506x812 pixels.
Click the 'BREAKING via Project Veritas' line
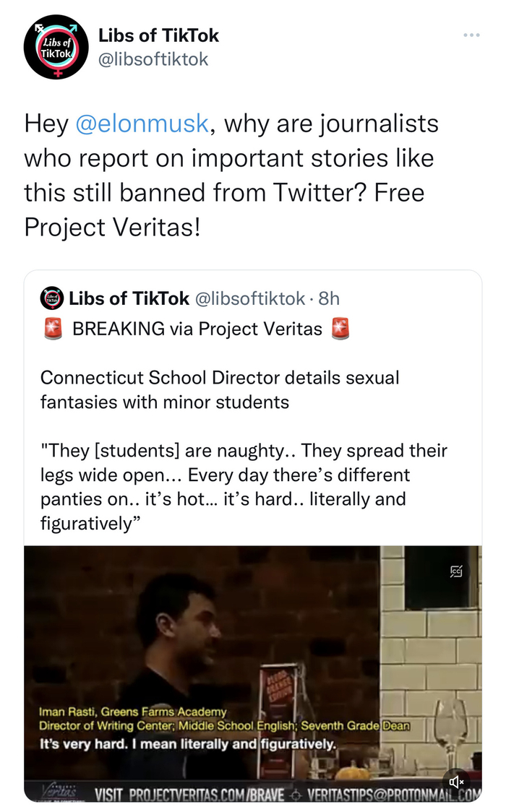click(x=197, y=329)
